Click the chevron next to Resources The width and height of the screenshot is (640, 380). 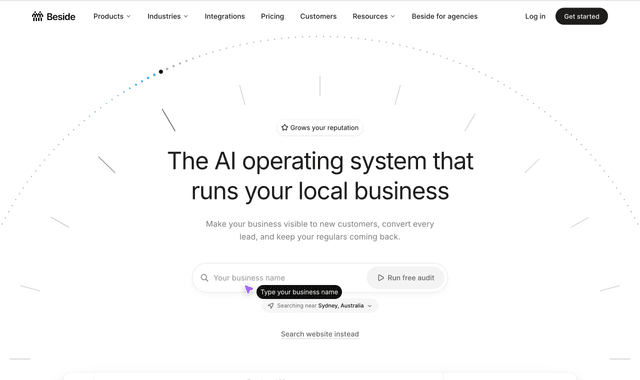(393, 16)
